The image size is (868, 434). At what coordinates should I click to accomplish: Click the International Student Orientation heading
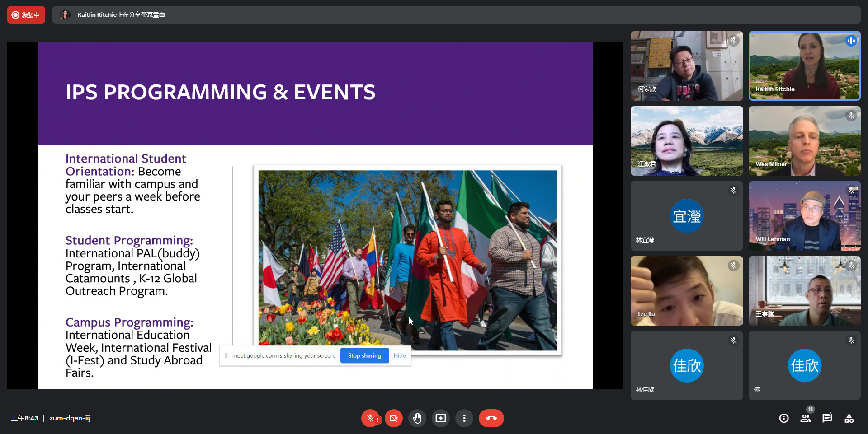coord(126,165)
